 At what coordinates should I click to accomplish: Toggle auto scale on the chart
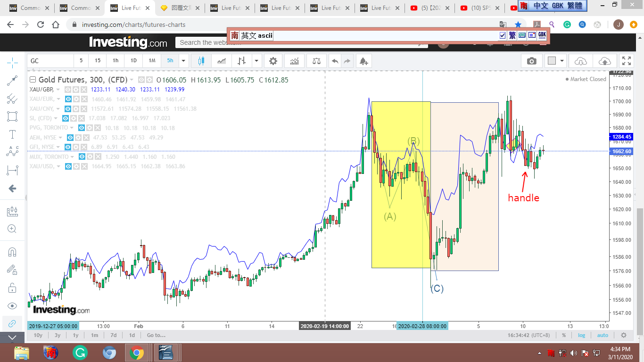tap(603, 335)
